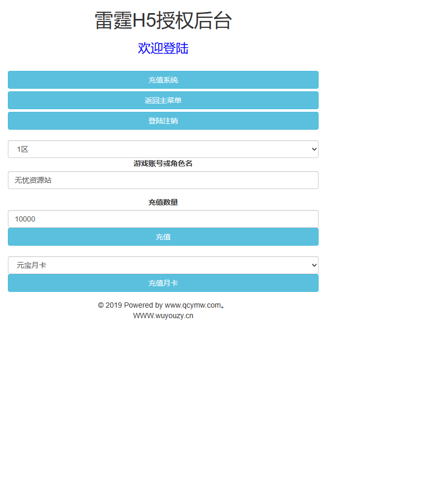Focus the 充值数量 field showing 10000
The image size is (422, 504).
[163, 219]
